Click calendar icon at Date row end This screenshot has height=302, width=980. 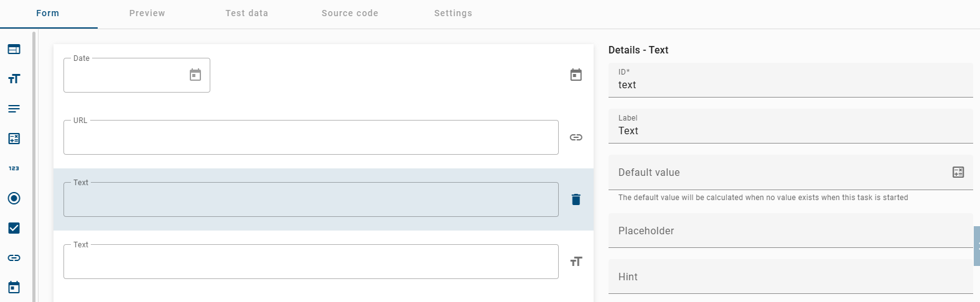(576, 75)
